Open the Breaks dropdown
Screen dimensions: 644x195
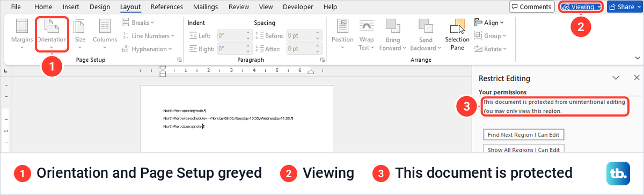point(138,23)
